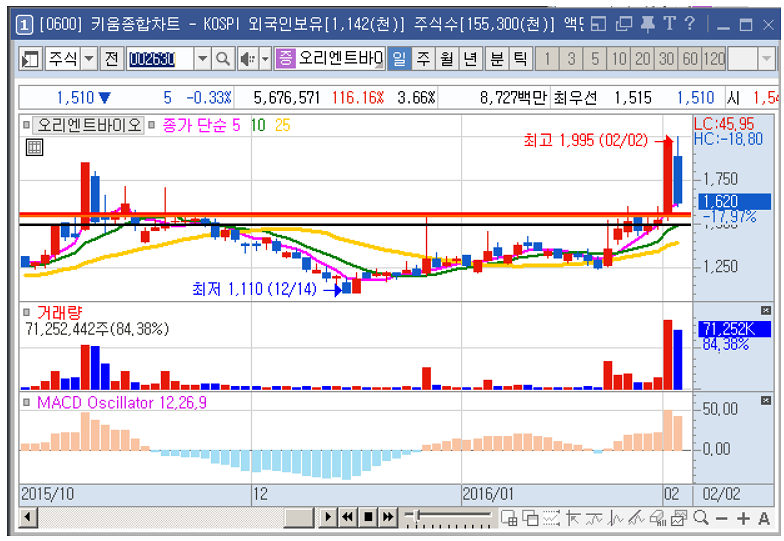Click the horizontal scrollbar thumb at the bottom
Screen dimensions: 784x541
click(299, 518)
